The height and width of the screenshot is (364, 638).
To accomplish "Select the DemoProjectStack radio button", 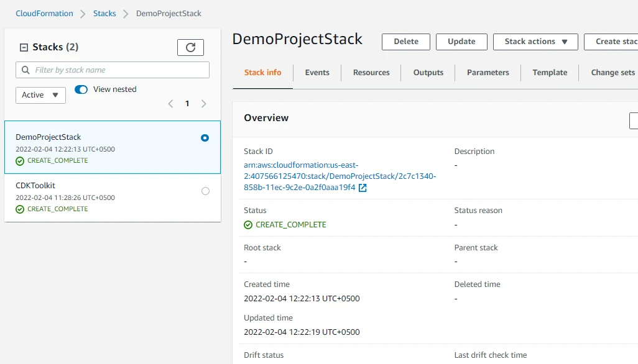I will pyautogui.click(x=205, y=138).
